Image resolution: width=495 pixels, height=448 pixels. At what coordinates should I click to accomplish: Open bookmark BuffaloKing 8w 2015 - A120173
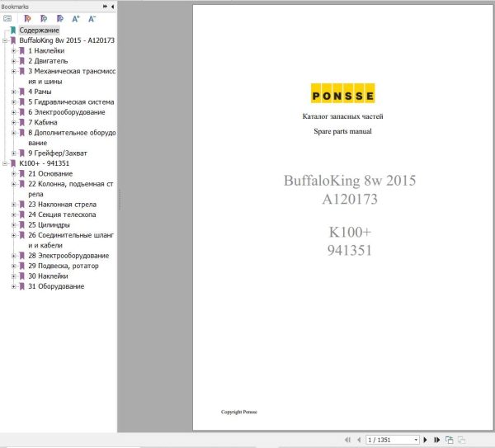(67, 40)
